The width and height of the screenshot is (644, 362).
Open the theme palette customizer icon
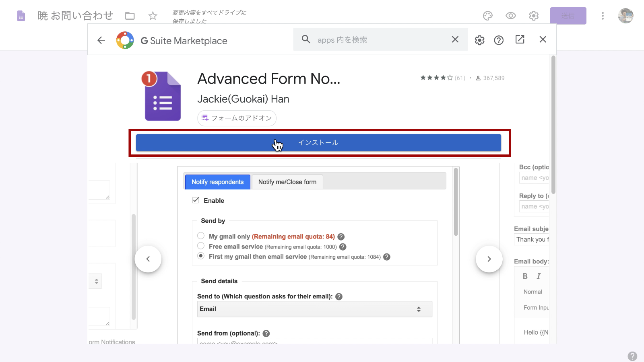[x=488, y=16]
